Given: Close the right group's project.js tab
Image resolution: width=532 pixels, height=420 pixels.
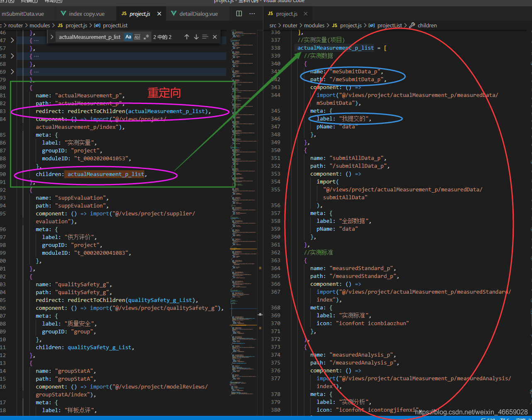Looking at the screenshot, I should click(306, 14).
